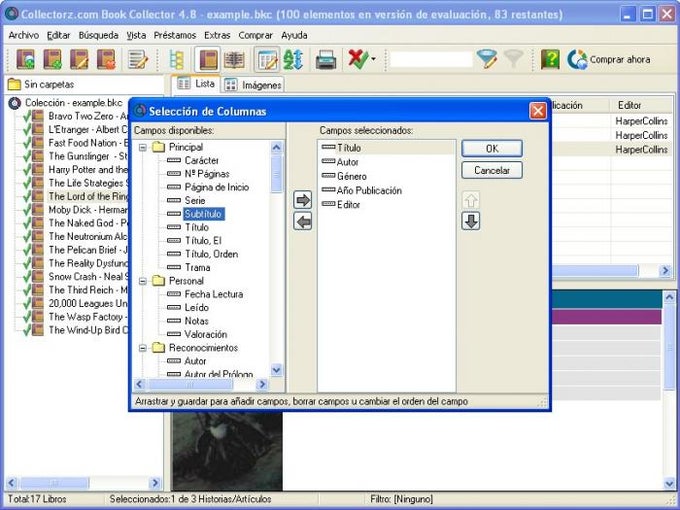Click the notepad with pencil toolbar icon
Image resolution: width=680 pixels, height=510 pixels.
(138, 59)
